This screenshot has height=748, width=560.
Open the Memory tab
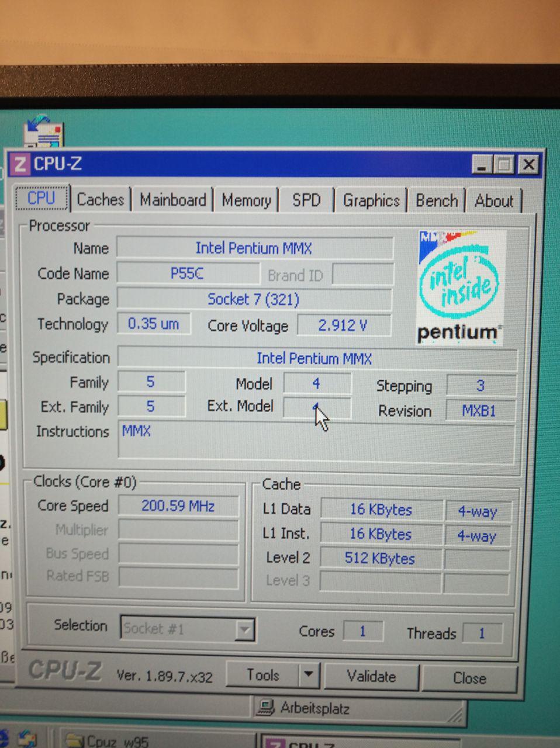pos(246,200)
